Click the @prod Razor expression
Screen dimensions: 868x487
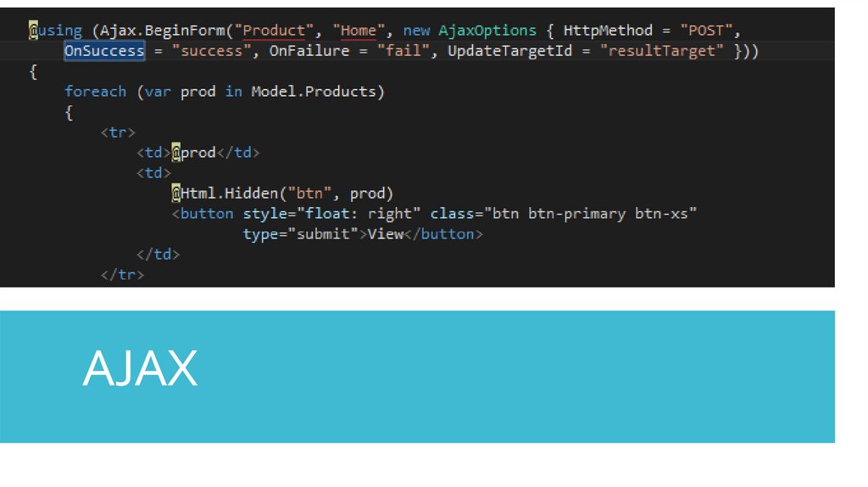(194, 153)
